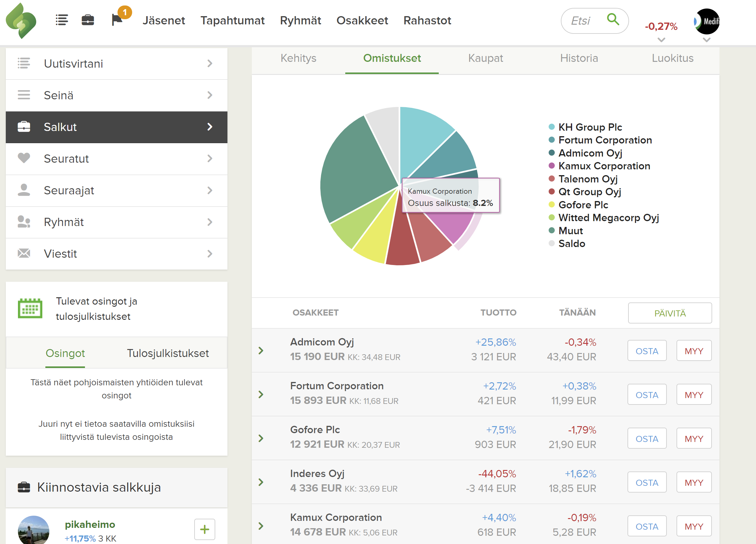
Task: Toggle the KH Group Plc legend entry
Action: pyautogui.click(x=590, y=127)
